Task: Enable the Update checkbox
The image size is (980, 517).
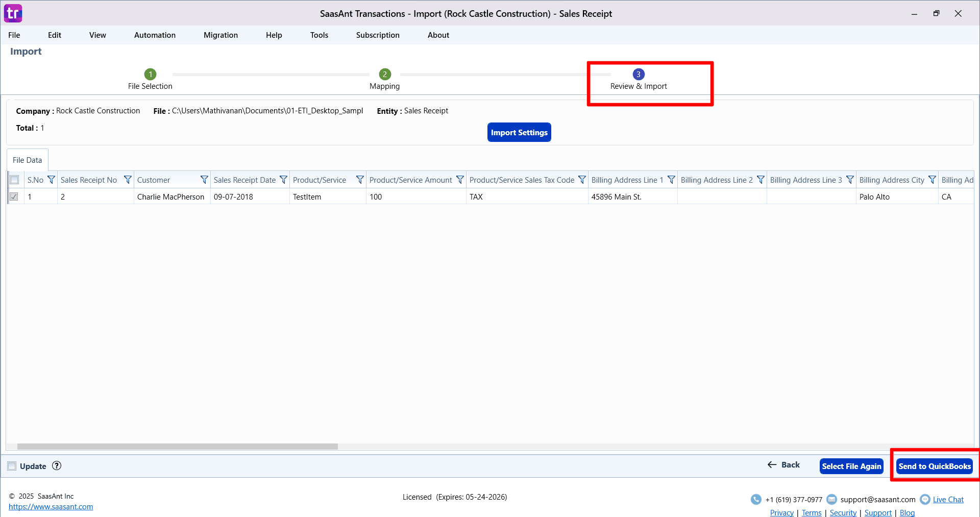Action: pos(12,466)
